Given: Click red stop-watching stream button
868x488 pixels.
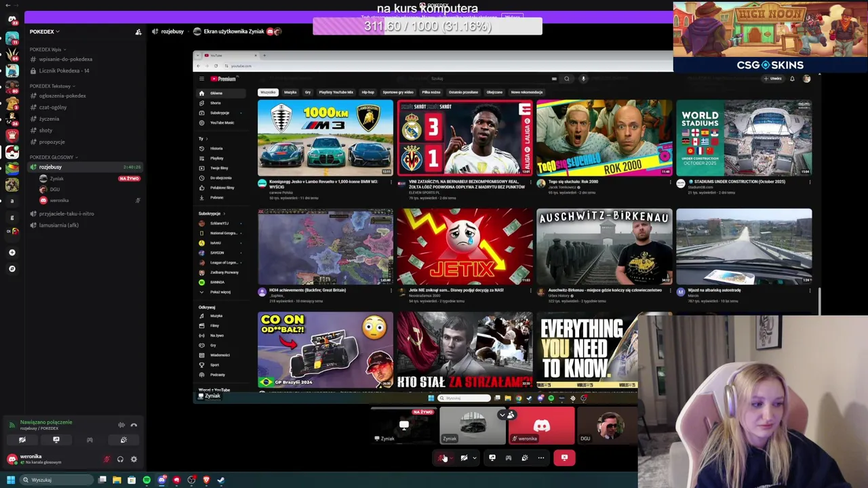Looking at the screenshot, I should click(x=564, y=458).
